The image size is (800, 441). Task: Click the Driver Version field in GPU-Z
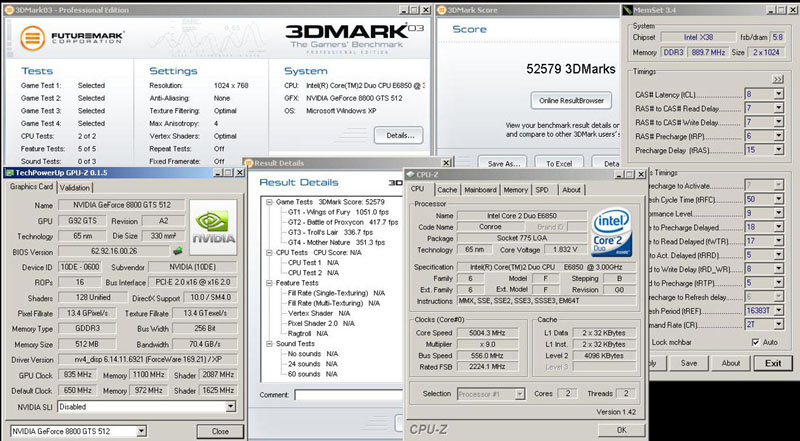pyautogui.click(x=147, y=359)
